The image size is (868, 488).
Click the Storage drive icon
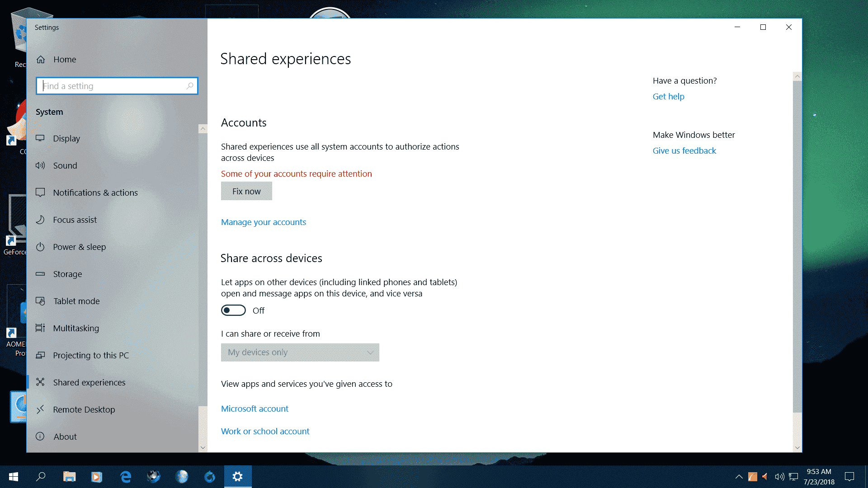[x=40, y=274]
